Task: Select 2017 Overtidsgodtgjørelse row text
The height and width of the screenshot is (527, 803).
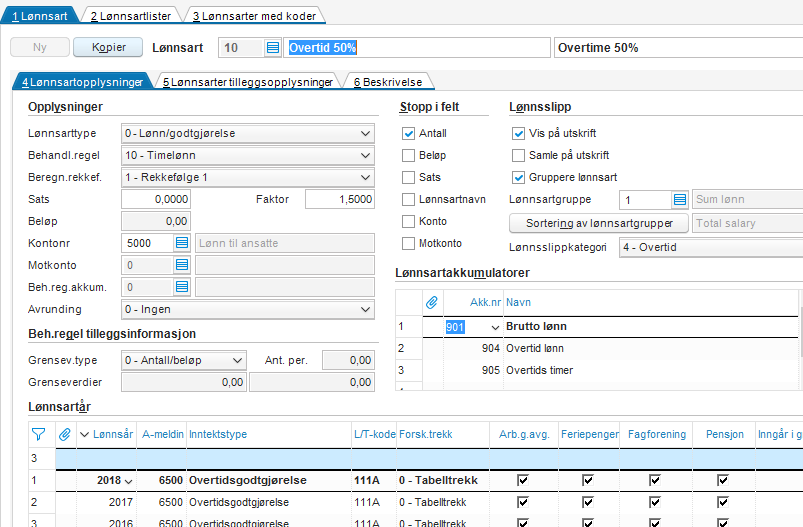Action: (239, 502)
